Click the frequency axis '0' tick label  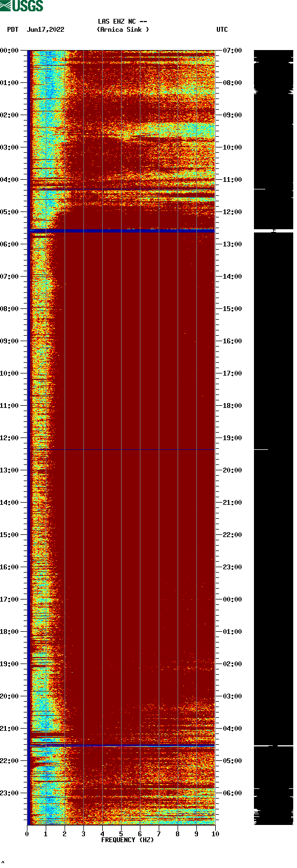(27, 834)
